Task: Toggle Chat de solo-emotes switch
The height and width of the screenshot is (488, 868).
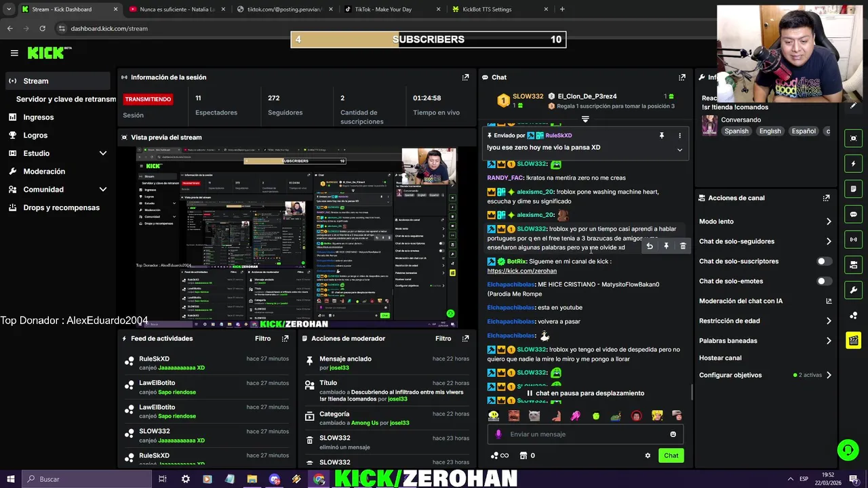Action: [823, 281]
